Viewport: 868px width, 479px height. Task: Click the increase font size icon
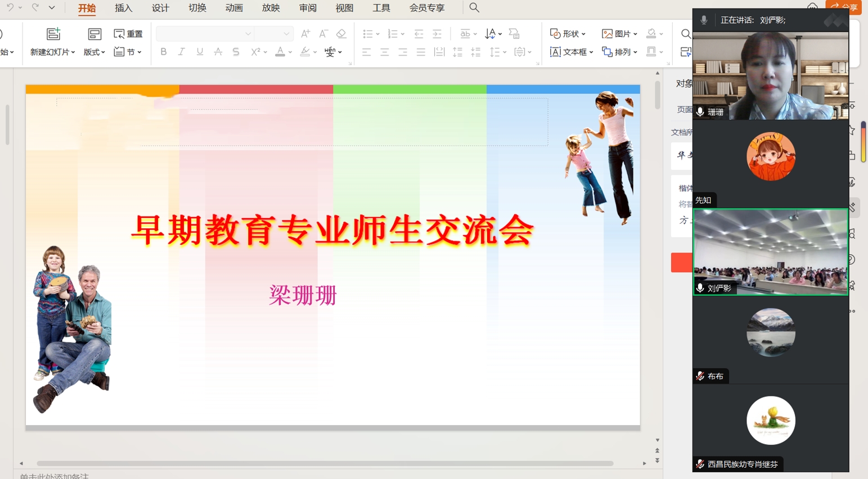305,34
